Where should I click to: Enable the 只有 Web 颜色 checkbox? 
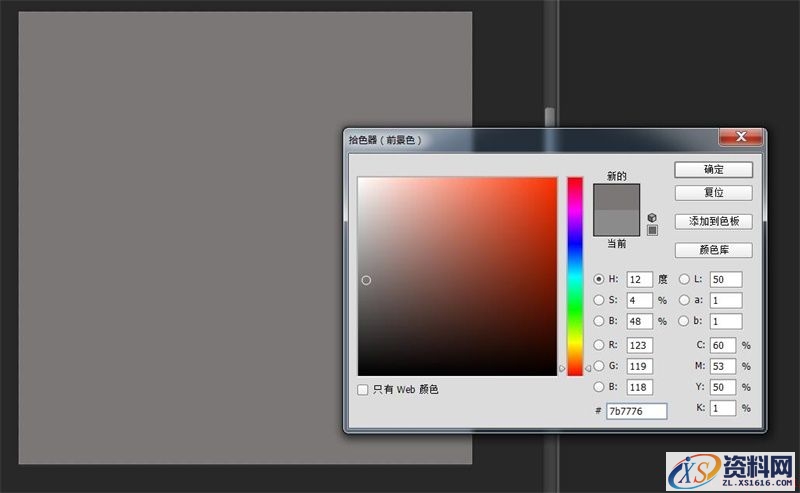(363, 389)
